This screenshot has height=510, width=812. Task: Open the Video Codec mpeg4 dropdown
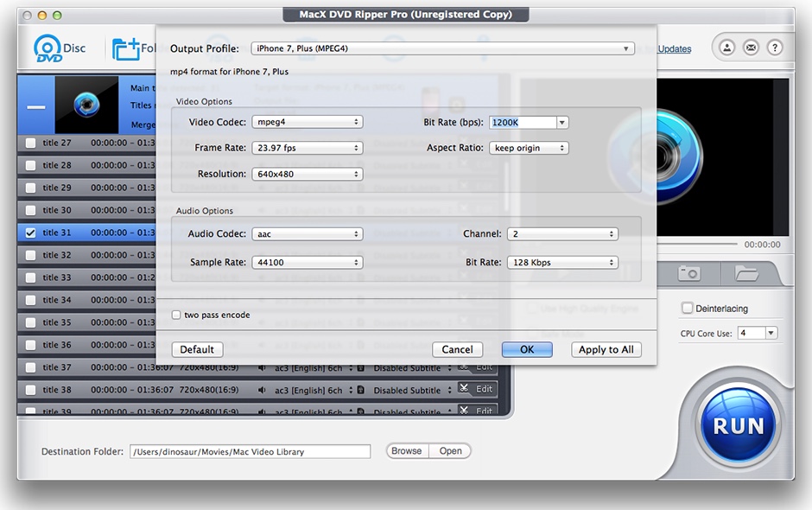coord(307,122)
